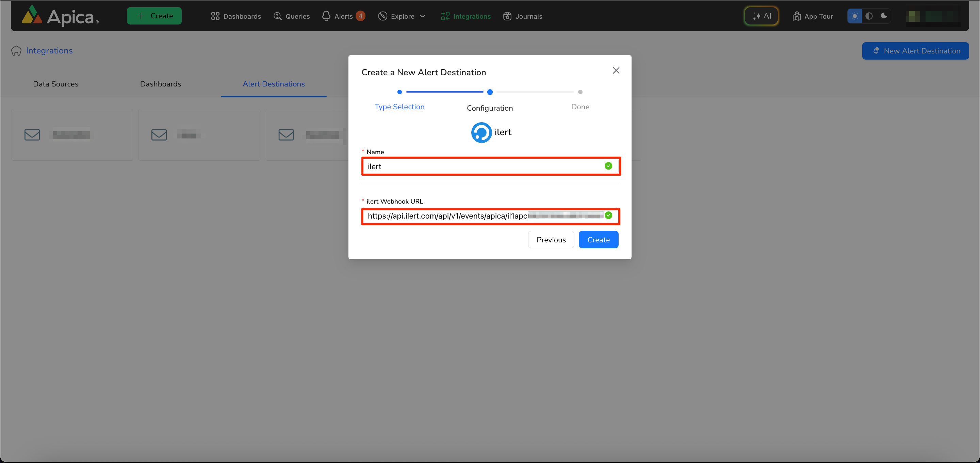Expand the Explore dropdown menu
The width and height of the screenshot is (980, 463).
[x=402, y=16]
